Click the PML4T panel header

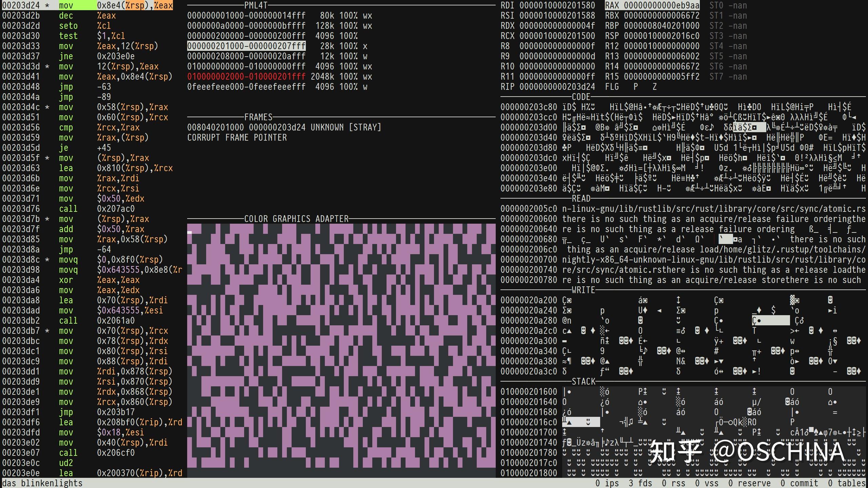click(x=256, y=5)
